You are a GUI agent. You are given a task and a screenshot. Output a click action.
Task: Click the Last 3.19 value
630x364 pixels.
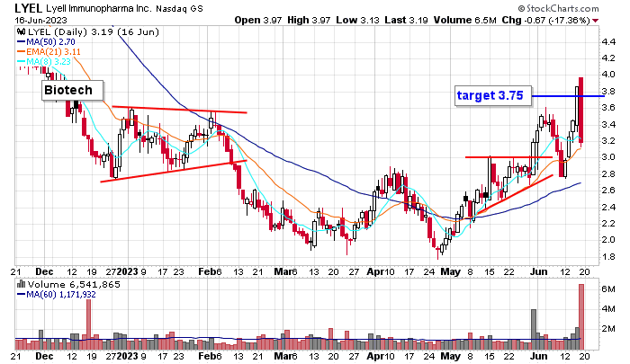(406, 20)
